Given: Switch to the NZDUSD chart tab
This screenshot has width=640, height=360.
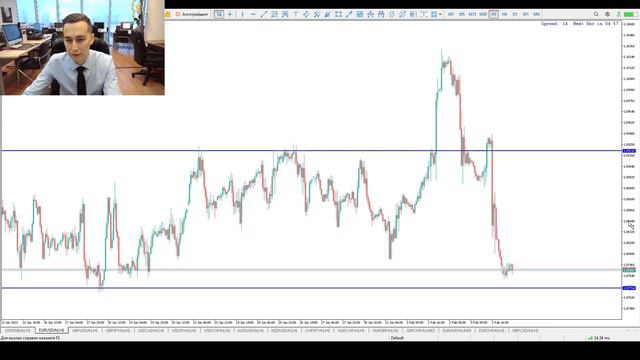Looking at the screenshot, I should tap(284, 330).
